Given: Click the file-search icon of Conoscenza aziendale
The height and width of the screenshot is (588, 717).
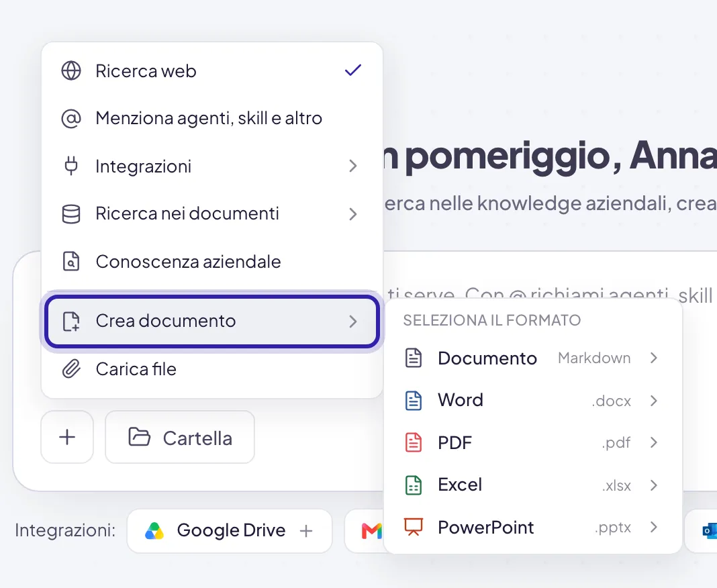Looking at the screenshot, I should [x=71, y=261].
